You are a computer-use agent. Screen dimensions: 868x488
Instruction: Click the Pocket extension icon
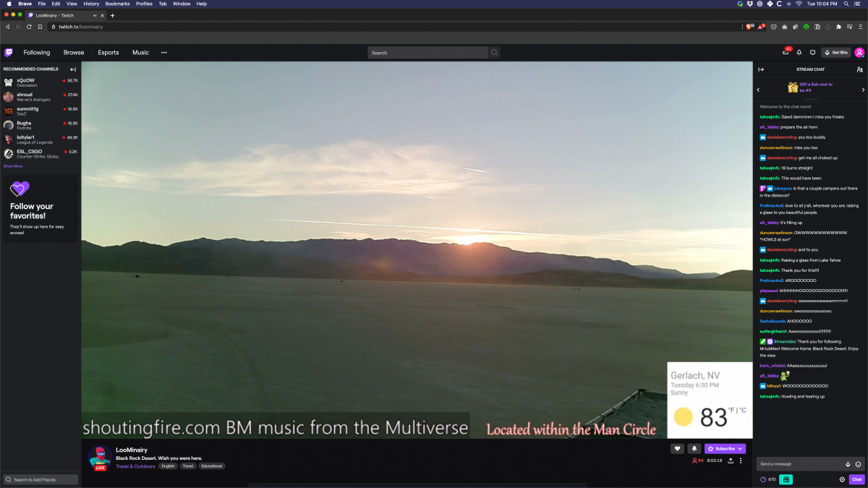pyautogui.click(x=774, y=27)
